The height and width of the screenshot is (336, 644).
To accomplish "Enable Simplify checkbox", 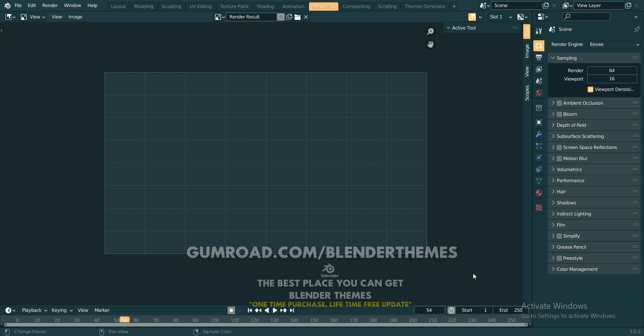I will point(559,236).
